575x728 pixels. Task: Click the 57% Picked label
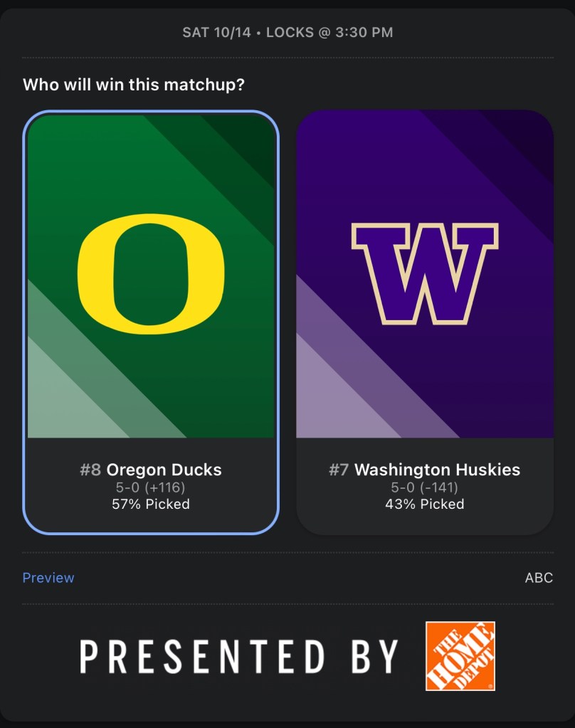(151, 505)
